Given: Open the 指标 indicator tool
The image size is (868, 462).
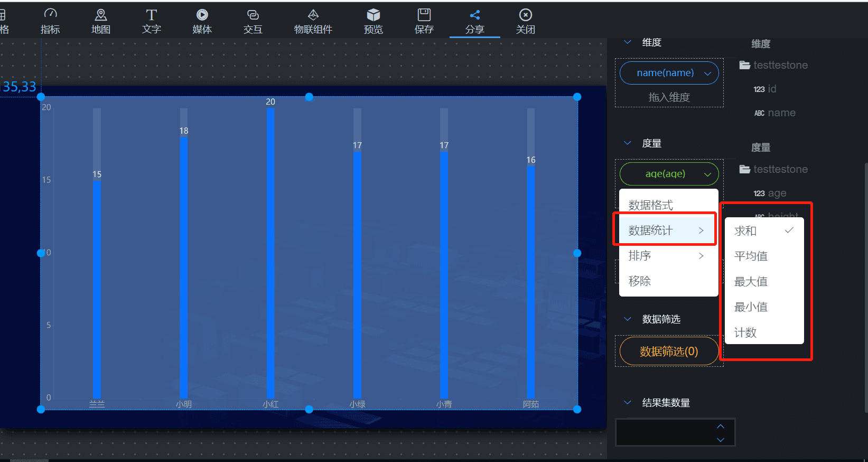Looking at the screenshot, I should pyautogui.click(x=50, y=21).
